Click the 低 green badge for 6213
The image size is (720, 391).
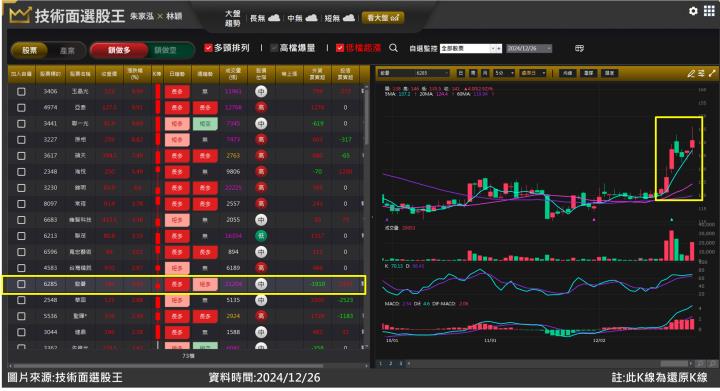click(x=261, y=236)
